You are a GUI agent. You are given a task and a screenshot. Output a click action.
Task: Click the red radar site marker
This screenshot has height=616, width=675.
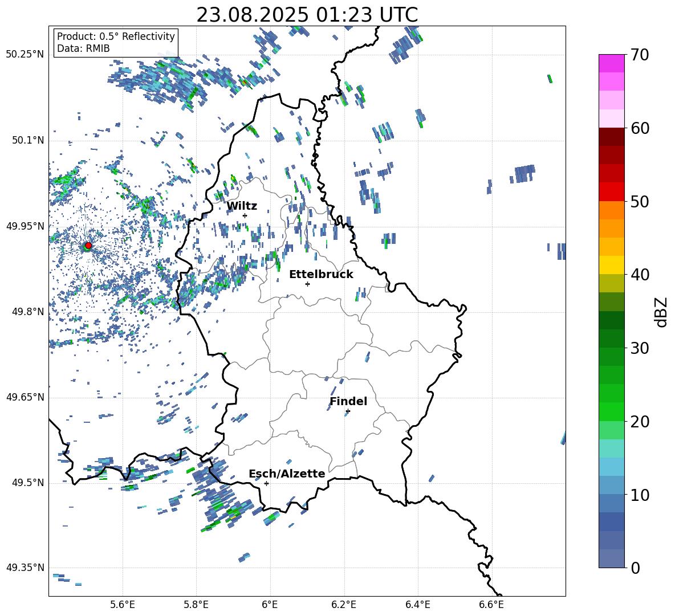tap(88, 245)
